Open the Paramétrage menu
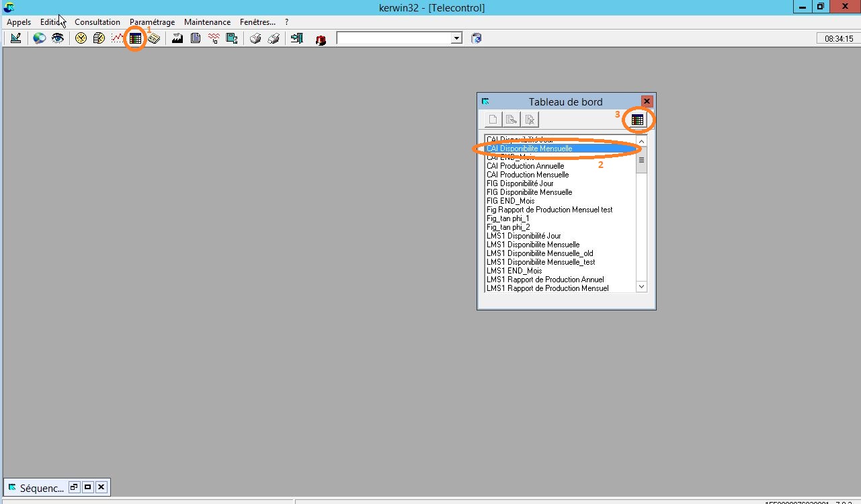861x504 pixels. (x=152, y=22)
